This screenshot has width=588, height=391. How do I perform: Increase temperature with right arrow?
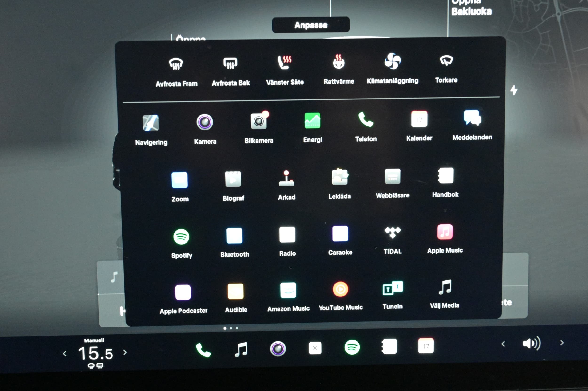pos(125,352)
